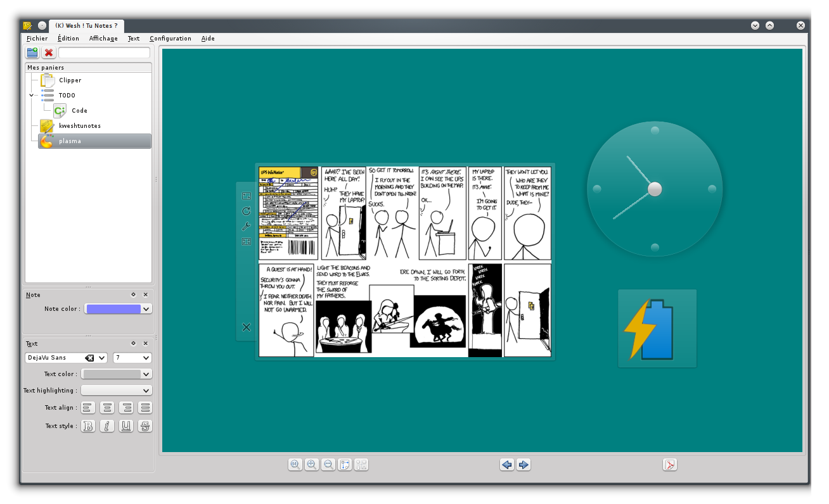Zoom out of the canvas
The image size is (829, 504).
point(328,465)
